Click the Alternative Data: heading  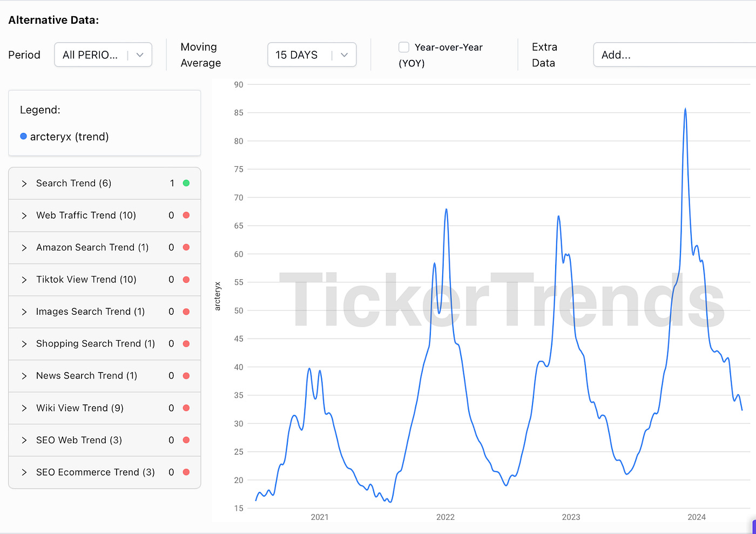53,20
